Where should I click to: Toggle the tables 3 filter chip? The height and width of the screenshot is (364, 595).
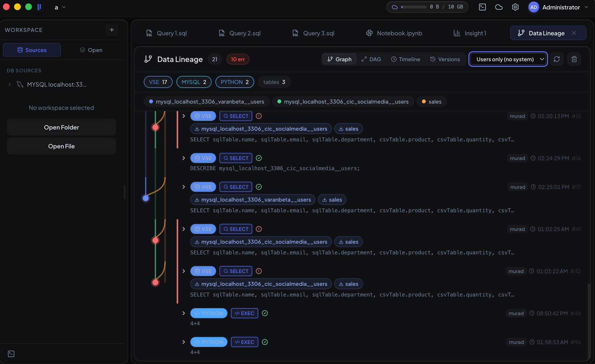[x=274, y=82]
